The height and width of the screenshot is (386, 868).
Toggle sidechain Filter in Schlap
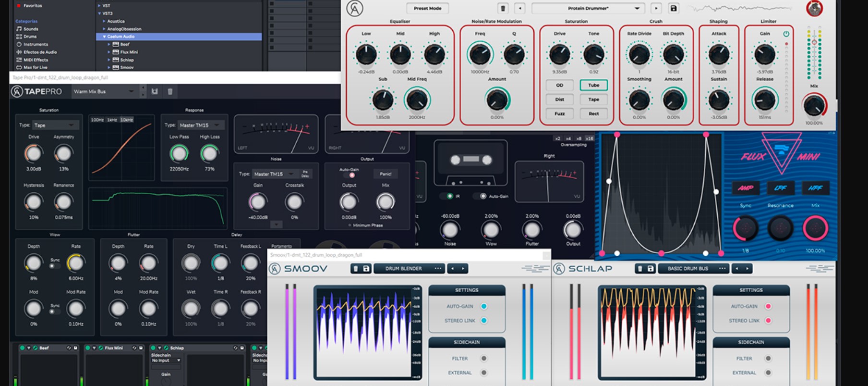(x=768, y=359)
